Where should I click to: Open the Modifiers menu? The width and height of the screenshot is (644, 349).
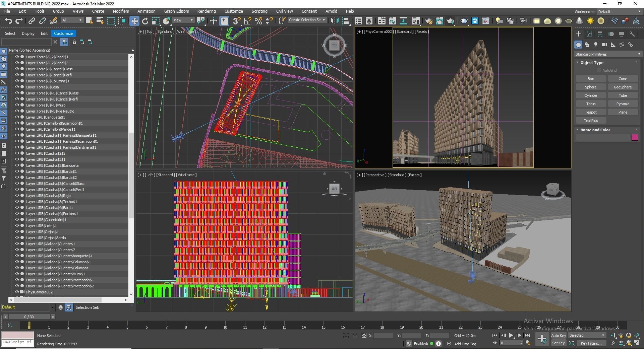pyautogui.click(x=121, y=11)
